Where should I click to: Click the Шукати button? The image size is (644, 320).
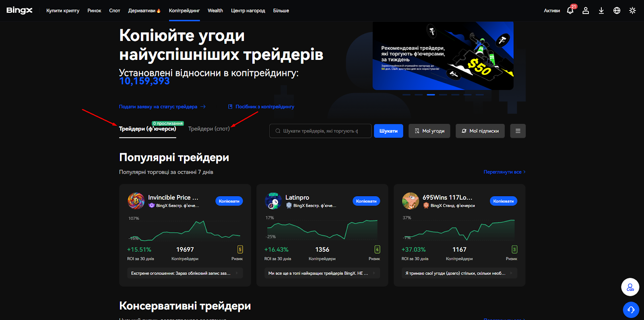tap(388, 131)
